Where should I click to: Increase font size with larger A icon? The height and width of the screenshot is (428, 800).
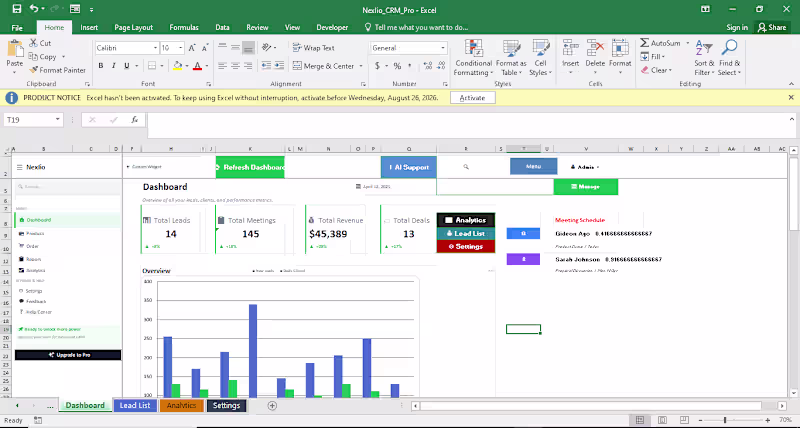pyautogui.click(x=192, y=48)
